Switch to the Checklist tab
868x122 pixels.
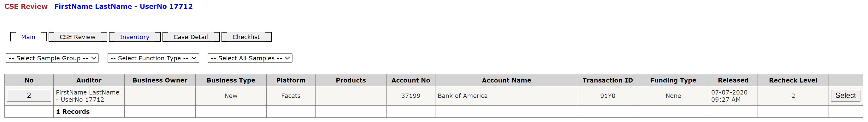[246, 37]
